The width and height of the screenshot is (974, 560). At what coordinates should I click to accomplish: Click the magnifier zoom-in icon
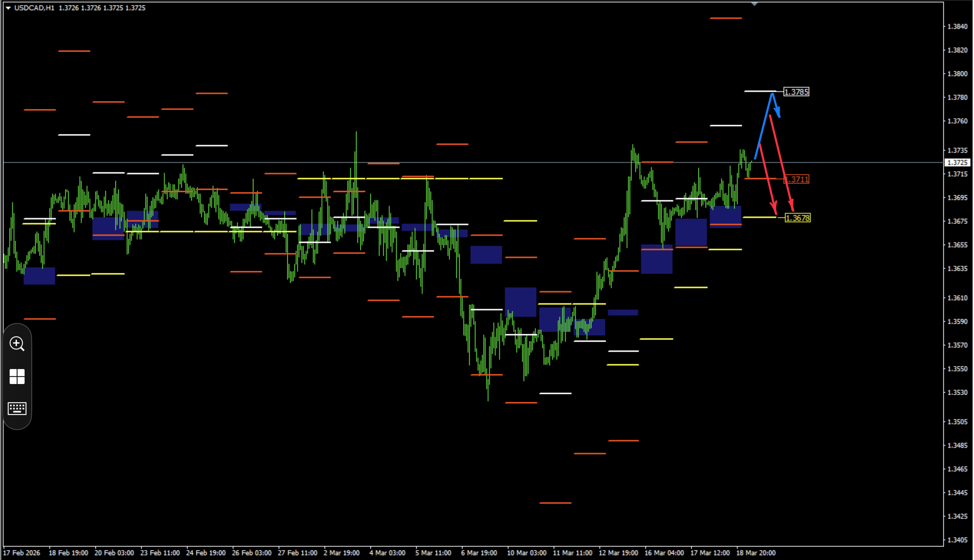(17, 344)
